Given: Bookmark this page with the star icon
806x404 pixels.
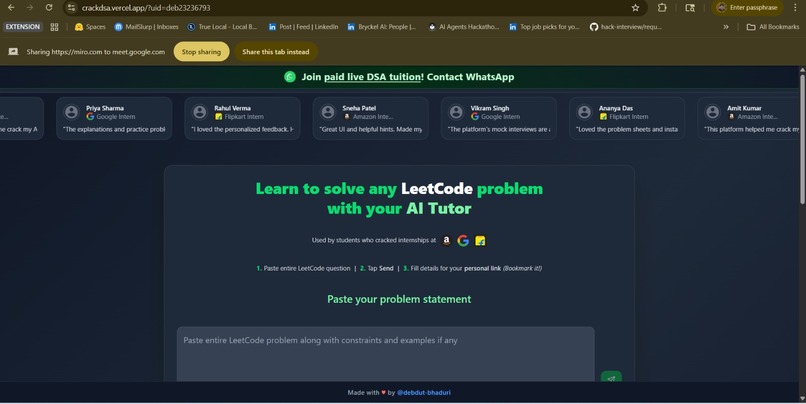Looking at the screenshot, I should [635, 8].
